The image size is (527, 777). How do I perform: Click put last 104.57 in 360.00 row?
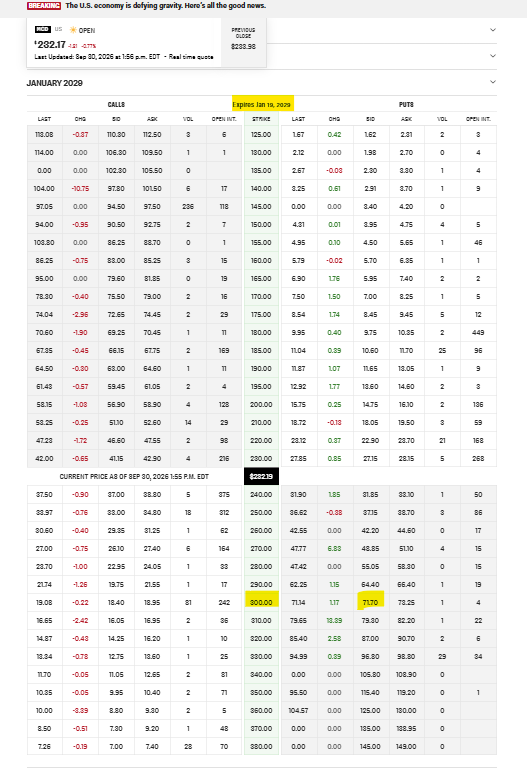point(298,710)
